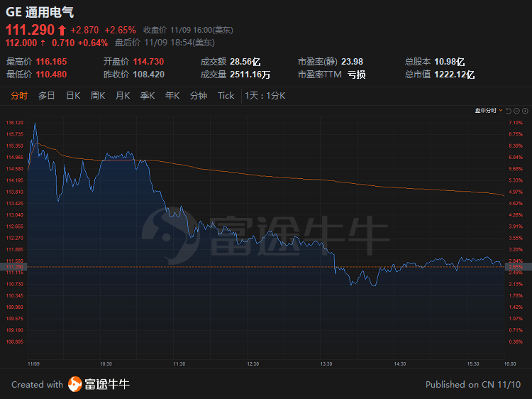Click the after-hours price 112.000

coord(21,43)
